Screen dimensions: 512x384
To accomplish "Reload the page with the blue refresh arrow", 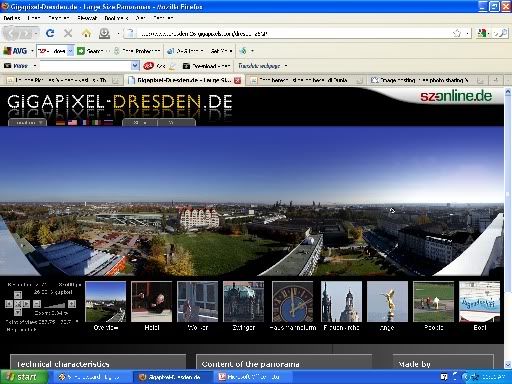I will tap(50, 33).
